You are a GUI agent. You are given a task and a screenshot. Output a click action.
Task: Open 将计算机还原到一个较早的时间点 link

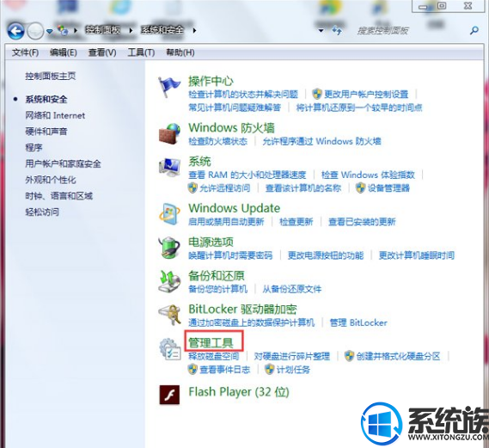click(x=359, y=107)
